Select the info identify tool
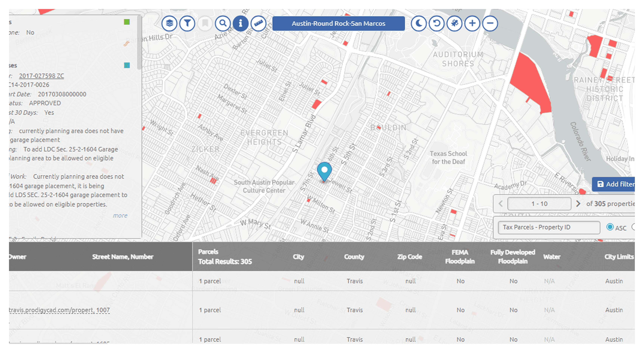644x358 pixels. pos(240,24)
